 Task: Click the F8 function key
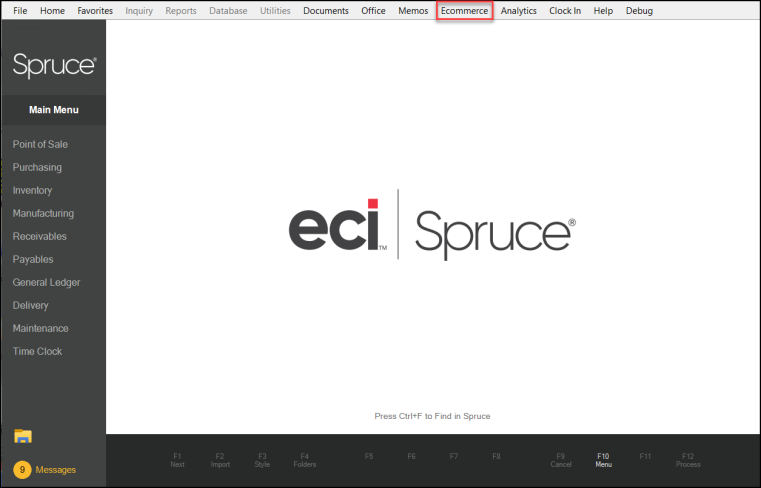[496, 456]
